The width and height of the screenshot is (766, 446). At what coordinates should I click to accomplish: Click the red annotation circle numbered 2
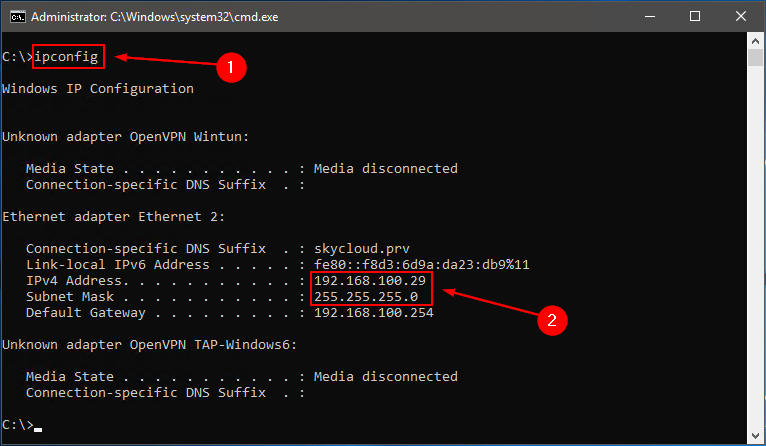[552, 320]
